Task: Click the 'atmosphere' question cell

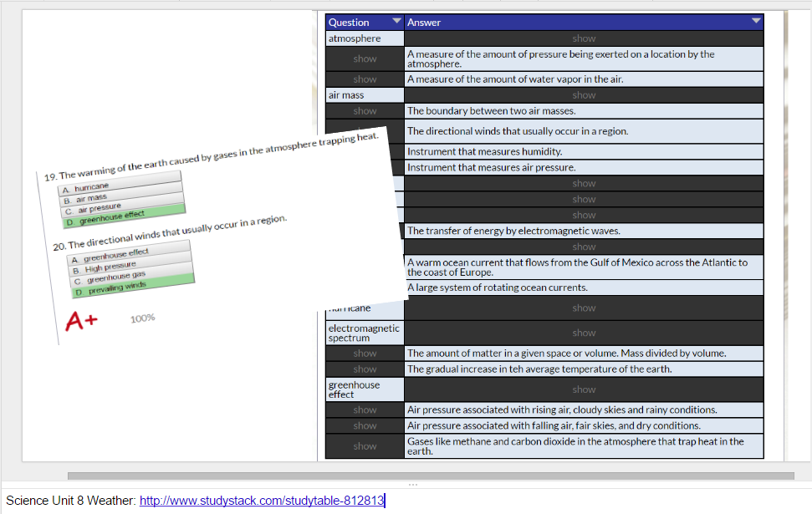Action: pyautogui.click(x=365, y=38)
